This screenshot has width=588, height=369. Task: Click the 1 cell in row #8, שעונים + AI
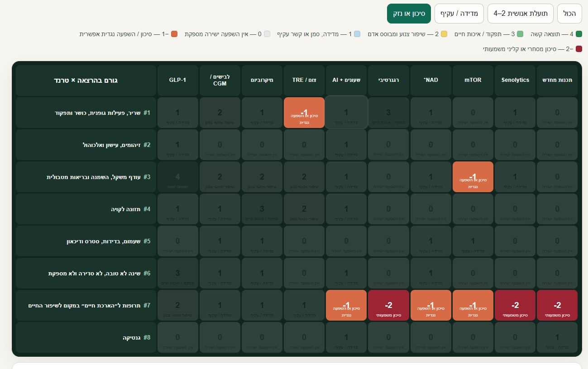346,337
